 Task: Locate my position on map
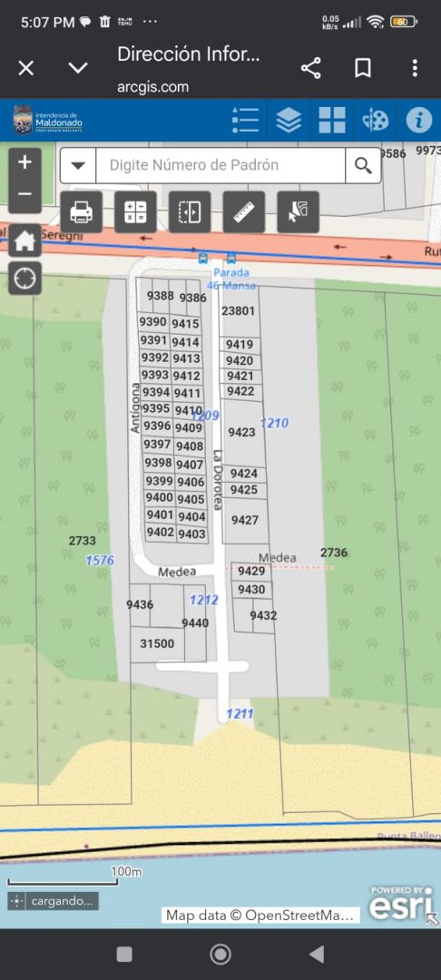(x=25, y=279)
